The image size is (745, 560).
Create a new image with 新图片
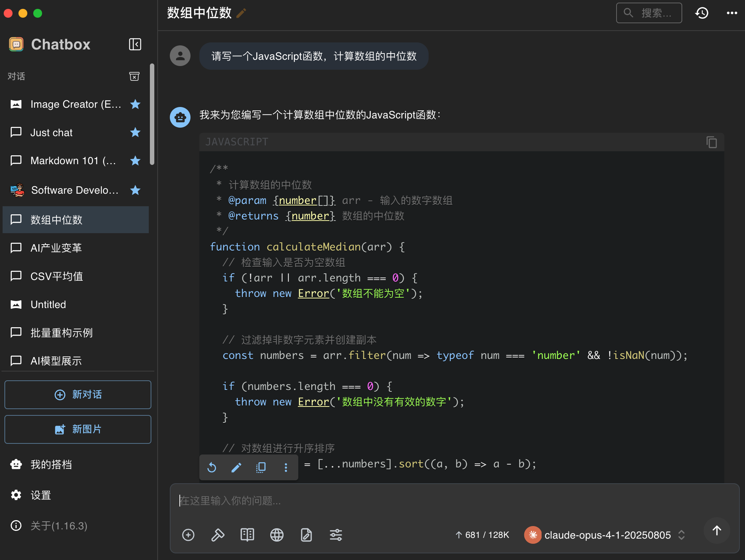click(78, 429)
